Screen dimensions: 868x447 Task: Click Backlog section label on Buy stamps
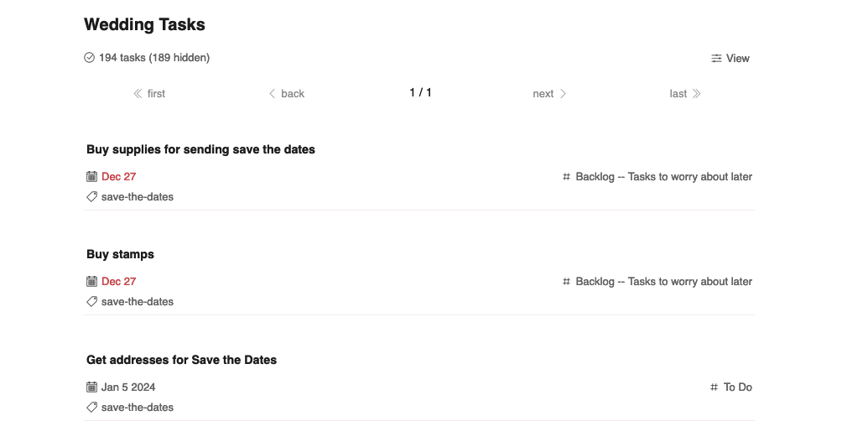tap(663, 282)
